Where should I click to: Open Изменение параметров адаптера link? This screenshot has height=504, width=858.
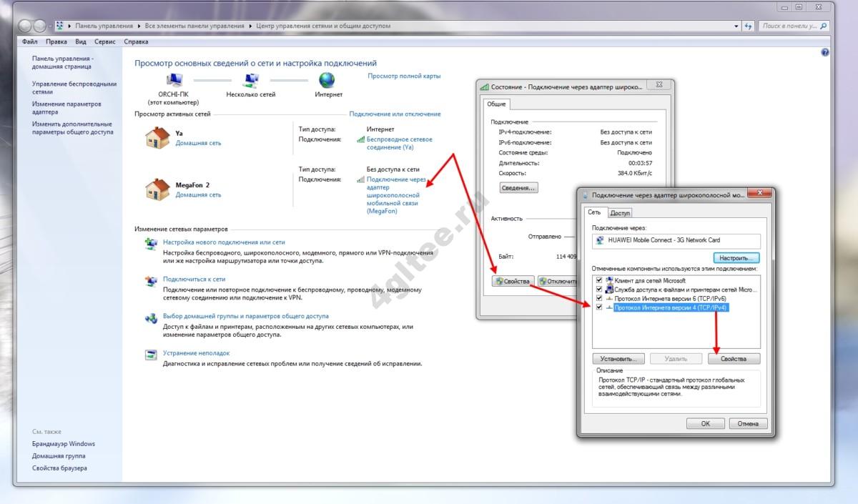66,108
